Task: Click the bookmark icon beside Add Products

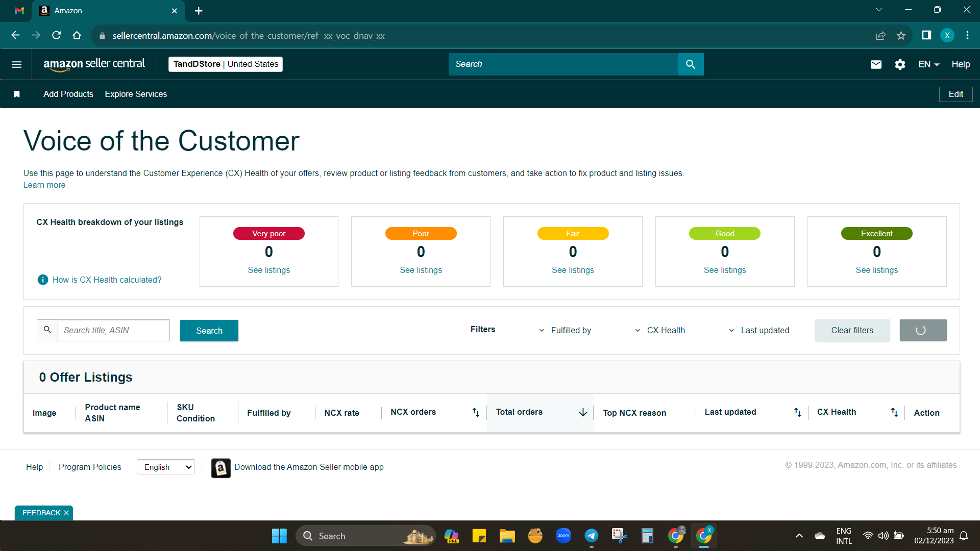Action: pyautogui.click(x=17, y=94)
